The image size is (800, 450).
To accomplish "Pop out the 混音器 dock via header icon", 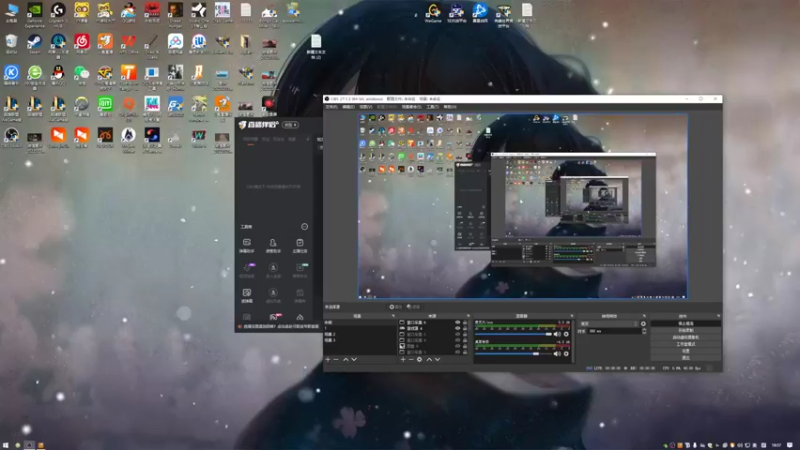I will pos(571,316).
